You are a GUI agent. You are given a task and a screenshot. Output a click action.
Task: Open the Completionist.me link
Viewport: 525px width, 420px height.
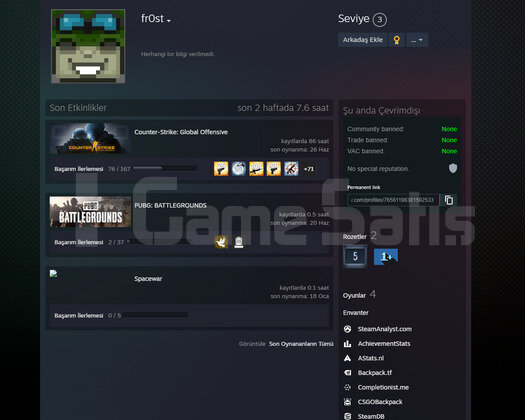point(383,387)
